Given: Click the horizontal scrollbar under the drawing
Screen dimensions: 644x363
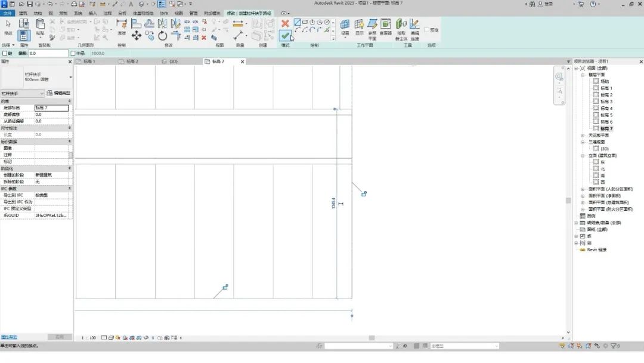Looking at the screenshot, I should (x=371, y=338).
